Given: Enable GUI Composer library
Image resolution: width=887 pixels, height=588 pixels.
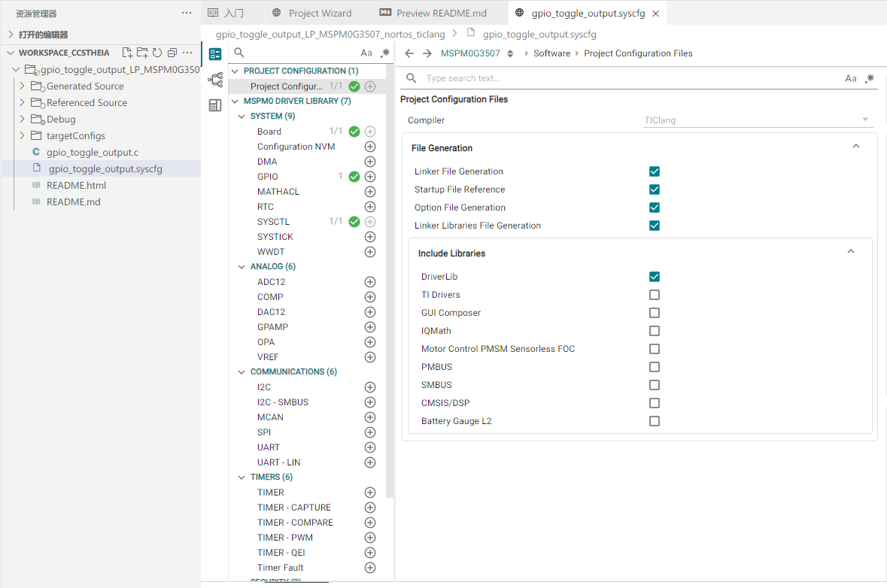Looking at the screenshot, I should 655,313.
